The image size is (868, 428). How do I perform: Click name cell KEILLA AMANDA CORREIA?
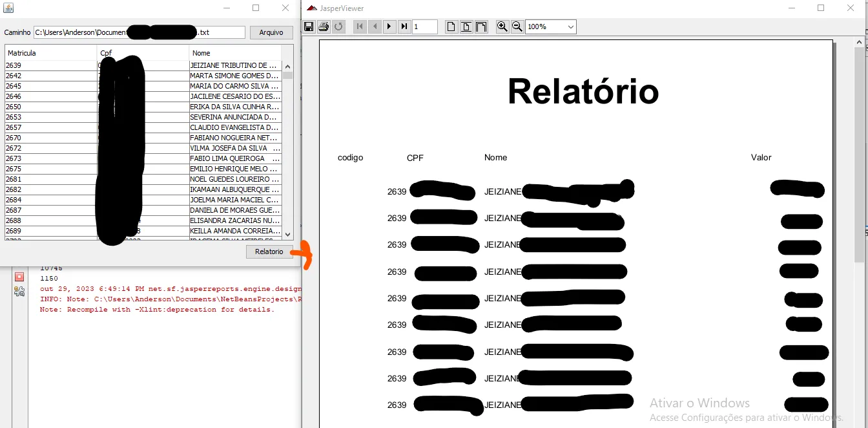[235, 231]
